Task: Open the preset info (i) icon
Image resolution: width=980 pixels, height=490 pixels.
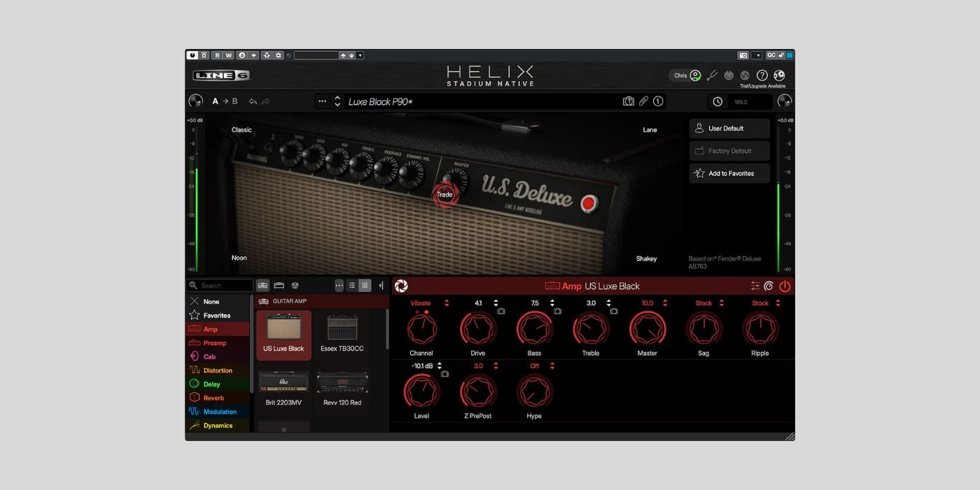Action: click(x=658, y=101)
